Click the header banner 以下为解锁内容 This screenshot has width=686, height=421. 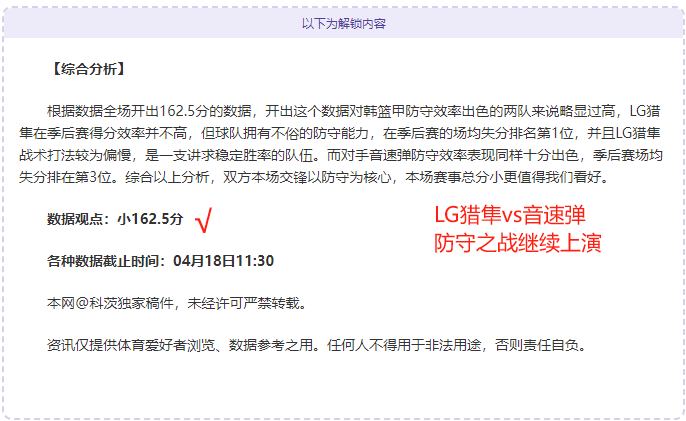tap(343, 23)
